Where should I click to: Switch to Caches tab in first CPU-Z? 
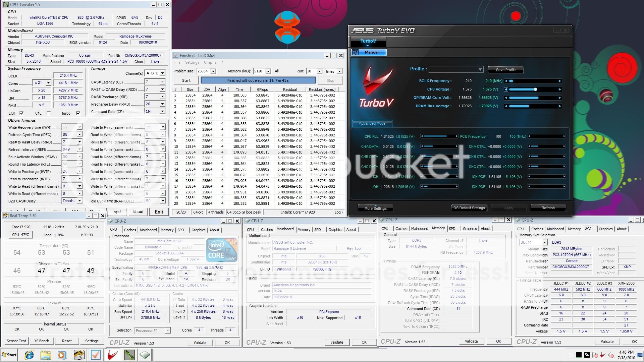pos(130,230)
